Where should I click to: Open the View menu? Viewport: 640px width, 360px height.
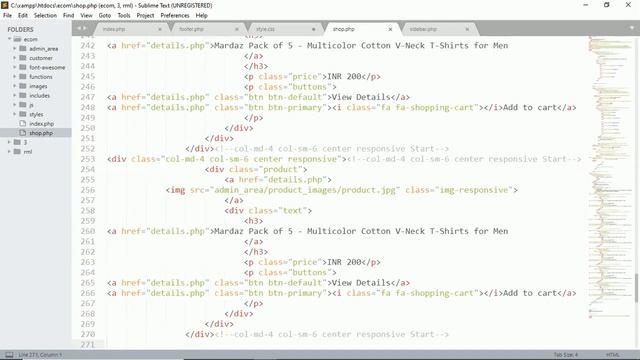coord(86,16)
